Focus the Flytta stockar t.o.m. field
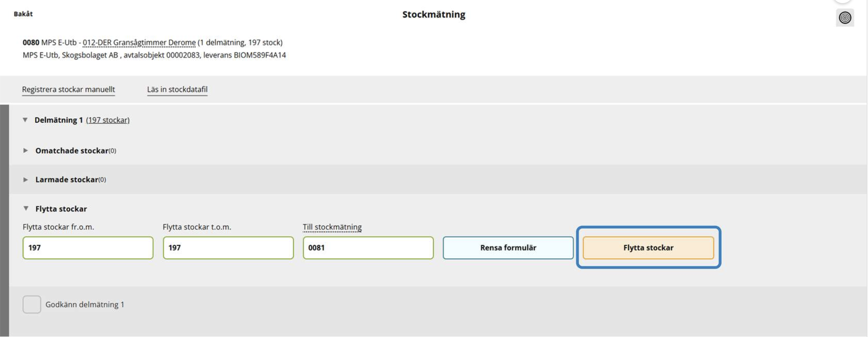The image size is (868, 337). (x=228, y=248)
